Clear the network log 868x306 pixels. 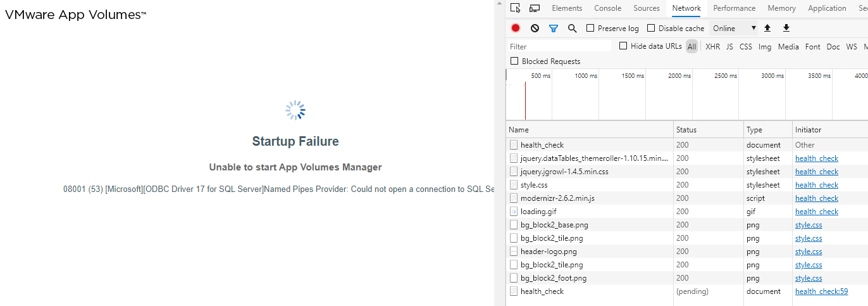[535, 29]
